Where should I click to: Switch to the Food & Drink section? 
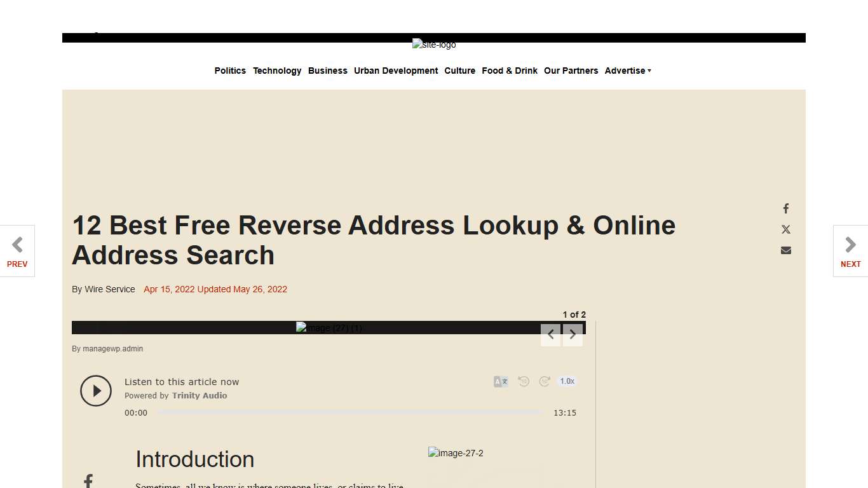click(510, 71)
